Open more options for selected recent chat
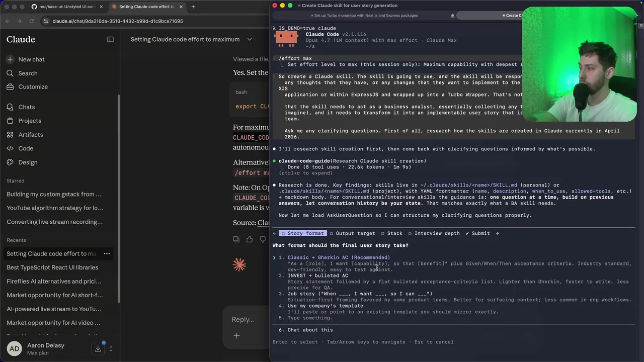 pyautogui.click(x=107, y=253)
